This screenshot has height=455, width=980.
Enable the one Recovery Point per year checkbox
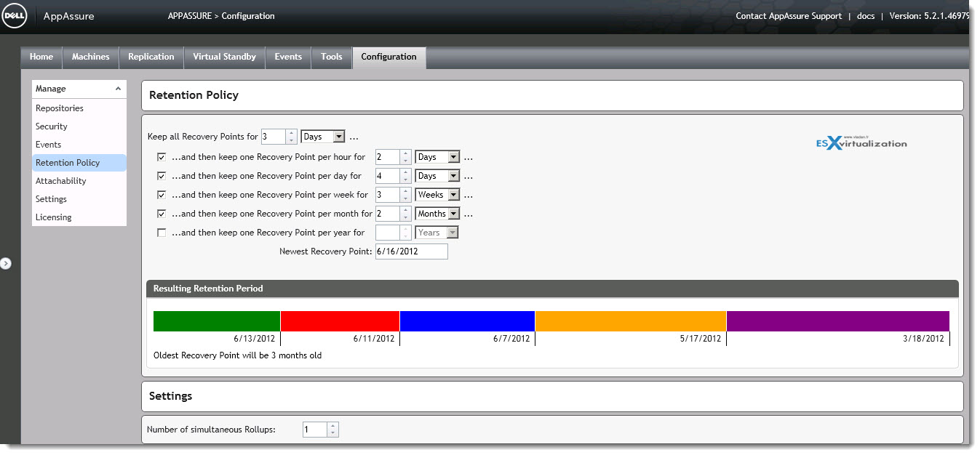162,233
